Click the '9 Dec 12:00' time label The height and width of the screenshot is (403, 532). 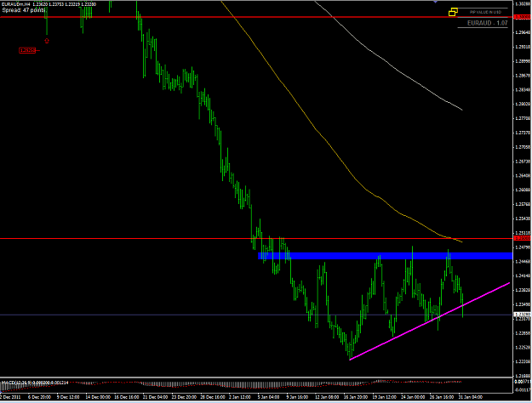(x=68, y=397)
